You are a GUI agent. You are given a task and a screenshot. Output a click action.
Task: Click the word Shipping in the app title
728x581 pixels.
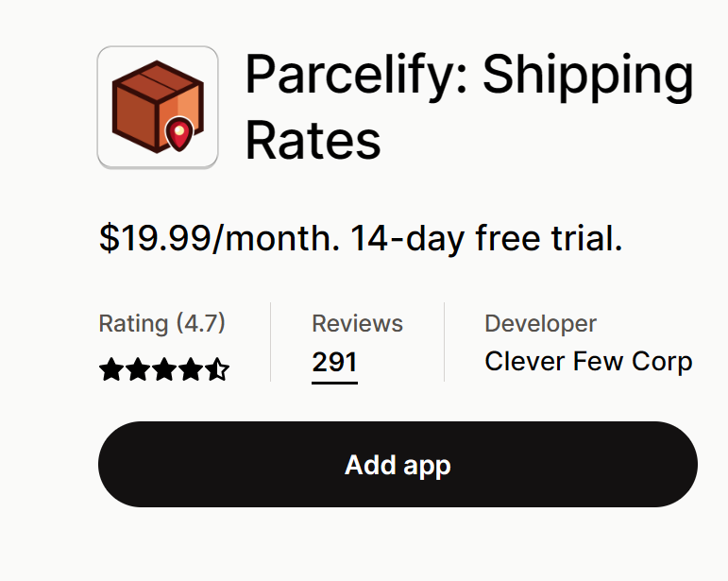(588, 76)
